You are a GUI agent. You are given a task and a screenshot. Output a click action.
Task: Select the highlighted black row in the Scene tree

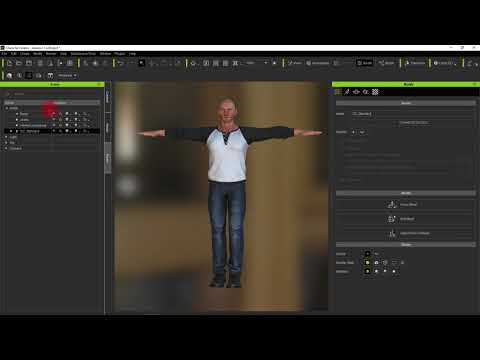52,131
